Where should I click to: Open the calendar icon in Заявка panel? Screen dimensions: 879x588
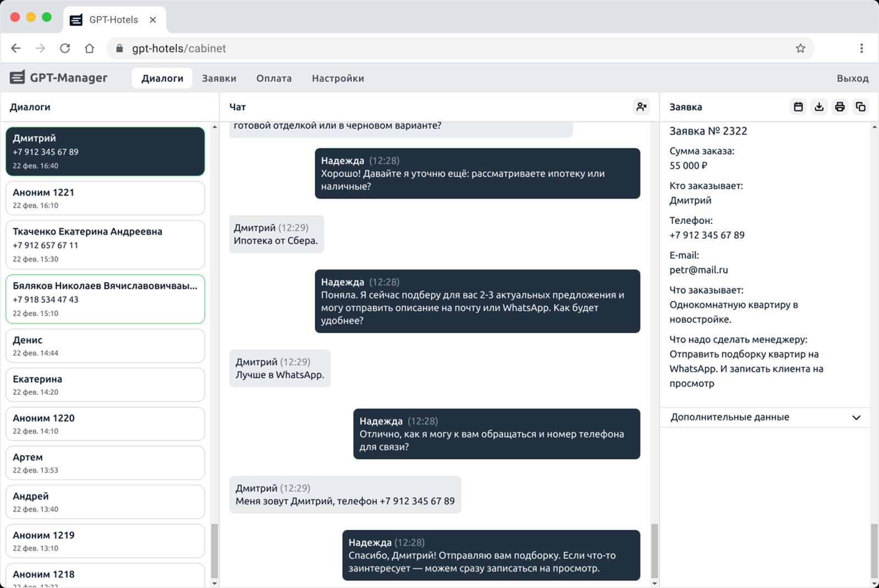pyautogui.click(x=798, y=107)
